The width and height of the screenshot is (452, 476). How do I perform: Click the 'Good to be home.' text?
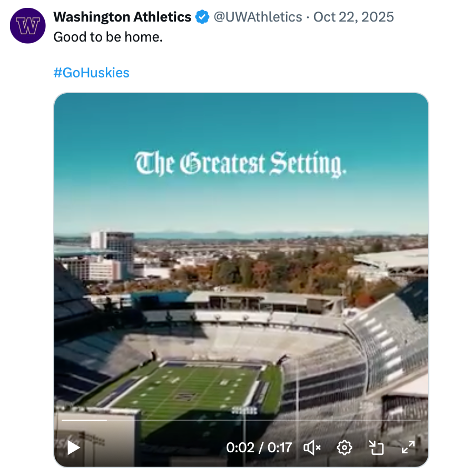(108, 38)
